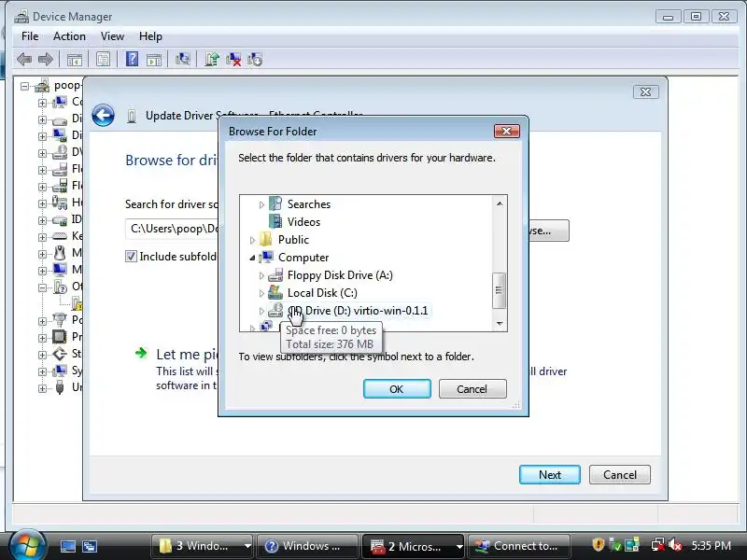This screenshot has width=747, height=560.
Task: Select Floppy Disk Drive (A:) label
Action: (x=340, y=274)
